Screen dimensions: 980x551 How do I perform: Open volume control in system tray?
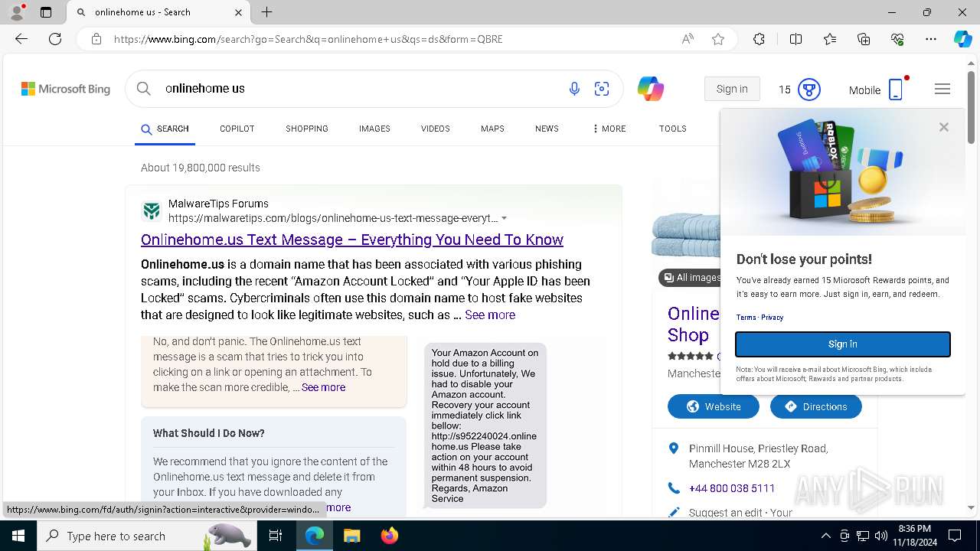point(880,536)
